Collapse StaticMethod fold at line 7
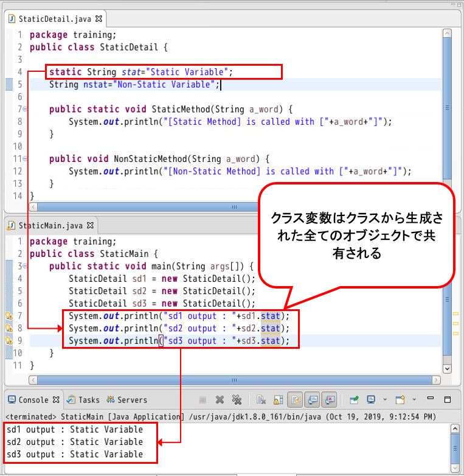Viewport: 464px width, 476px height. (x=25, y=109)
